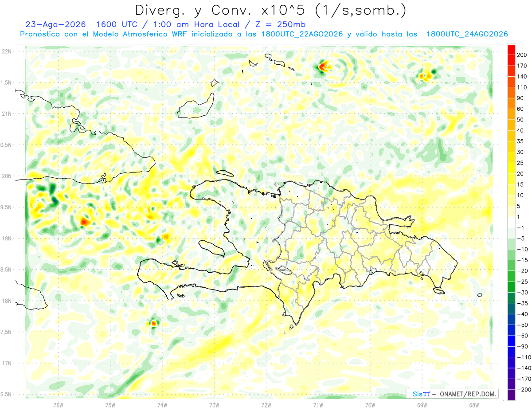The height and width of the screenshot is (411, 532).
Task: Click the '73W' longitude label
Action: pyautogui.click(x=214, y=405)
